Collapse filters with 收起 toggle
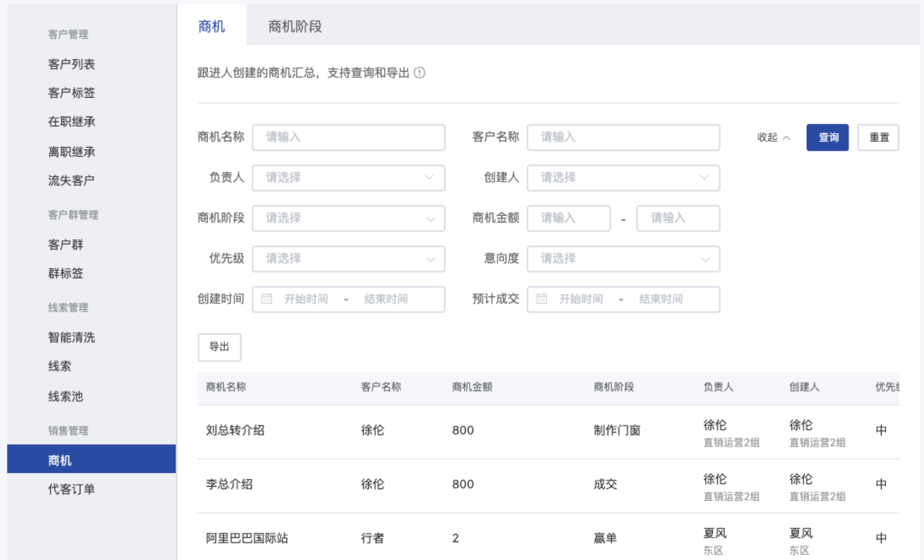 pos(774,137)
